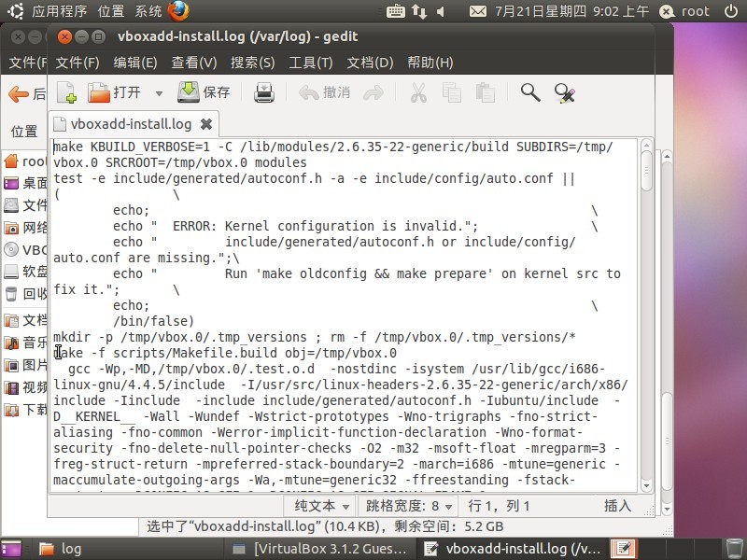
Task: Select 文件 file system in sidebar
Action: point(25,205)
